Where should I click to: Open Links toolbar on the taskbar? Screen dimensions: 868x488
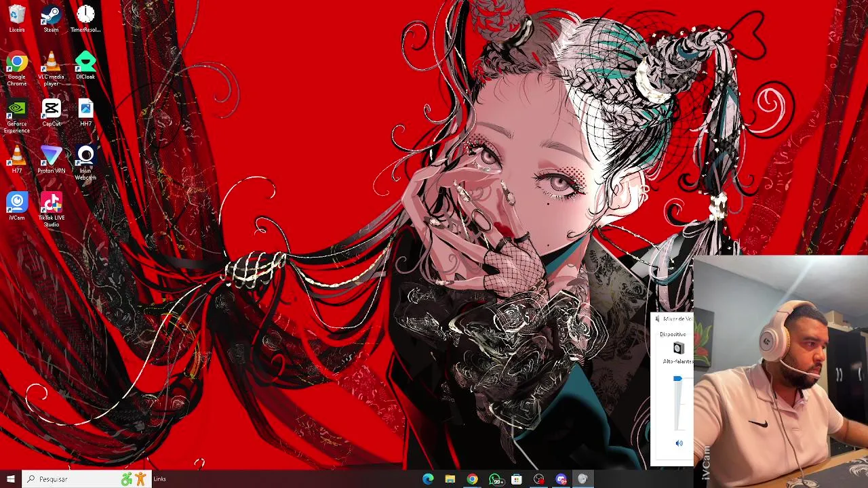pyautogui.click(x=159, y=479)
